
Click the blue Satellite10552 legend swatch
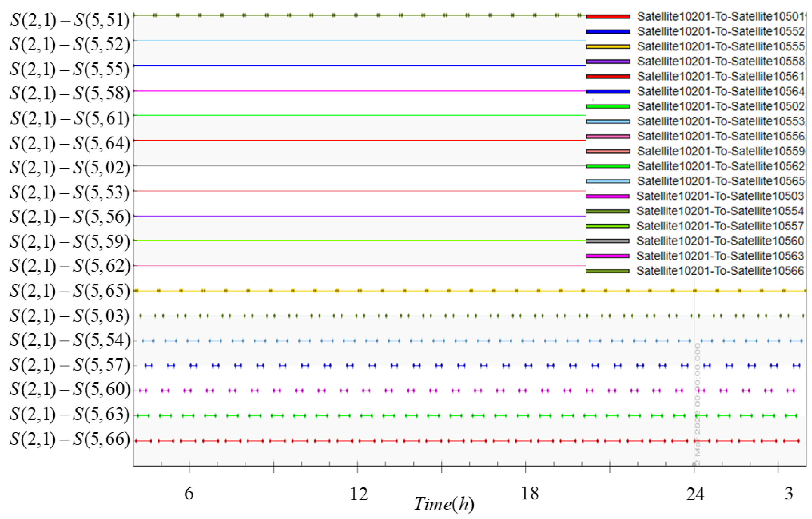click(608, 32)
